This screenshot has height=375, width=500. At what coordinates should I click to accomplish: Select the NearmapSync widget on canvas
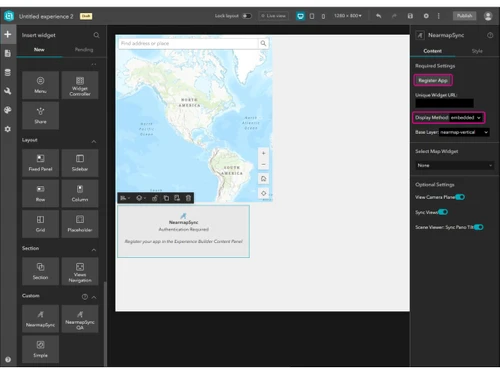point(183,231)
